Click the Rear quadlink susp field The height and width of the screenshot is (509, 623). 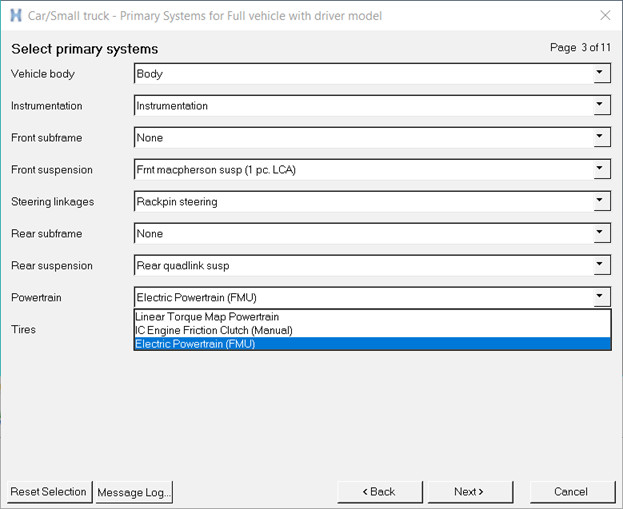[360, 265]
